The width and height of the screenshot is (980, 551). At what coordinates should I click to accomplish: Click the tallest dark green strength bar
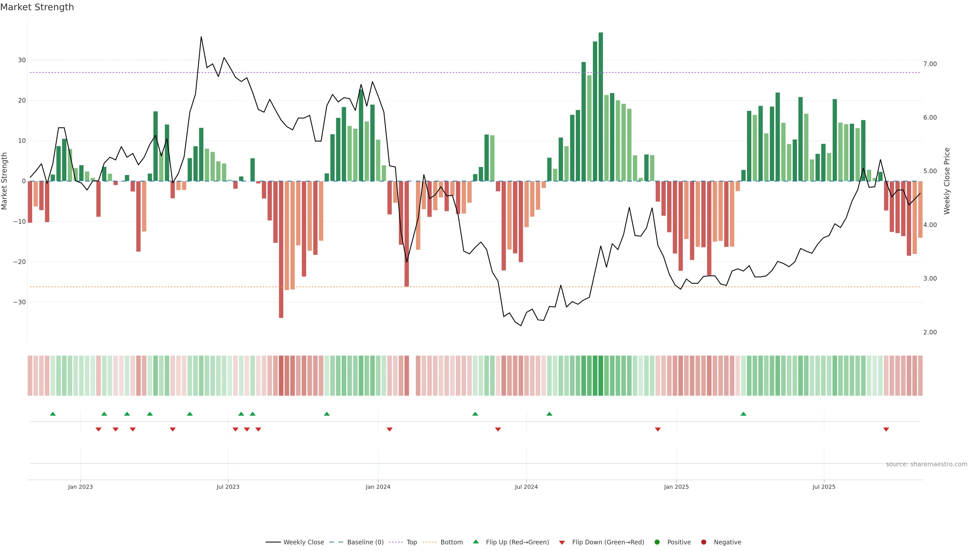tap(601, 106)
